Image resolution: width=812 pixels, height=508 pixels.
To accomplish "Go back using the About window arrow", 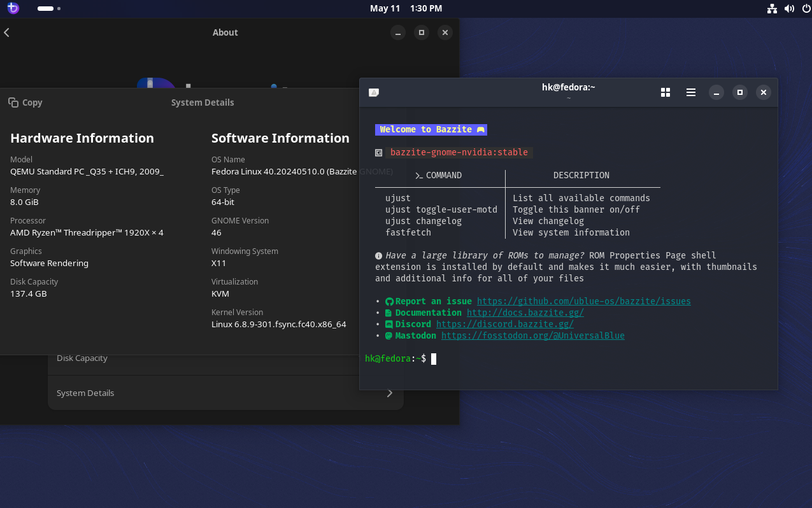I will coord(7,32).
